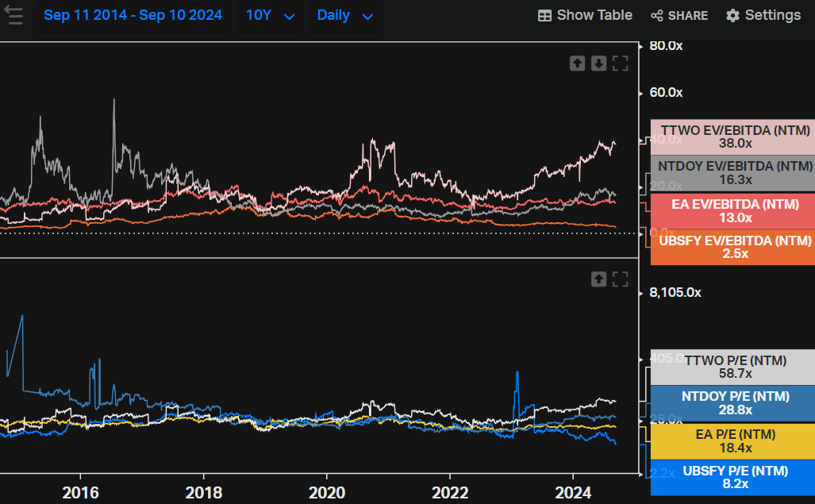Click the yellow EA P/E legend swatch
The image size is (815, 504).
click(732, 441)
